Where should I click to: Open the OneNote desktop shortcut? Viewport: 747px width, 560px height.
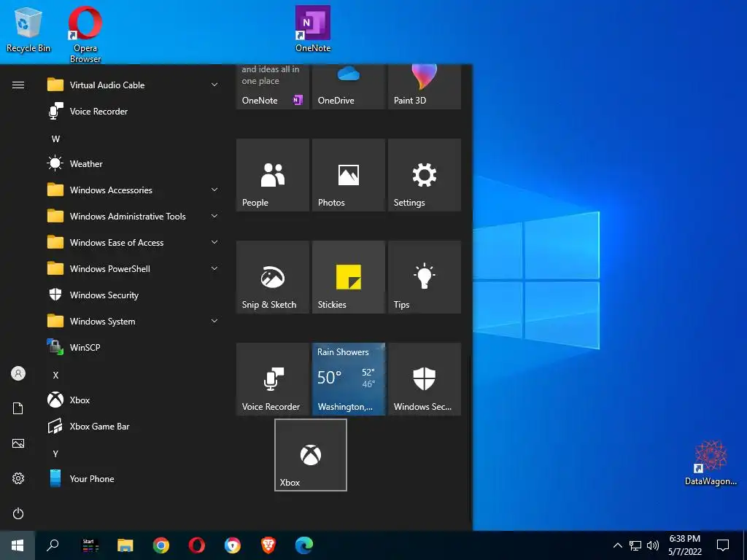coord(312,29)
